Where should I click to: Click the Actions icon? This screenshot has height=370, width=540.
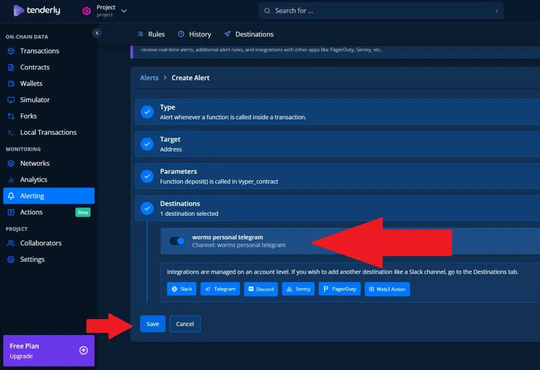tap(11, 212)
